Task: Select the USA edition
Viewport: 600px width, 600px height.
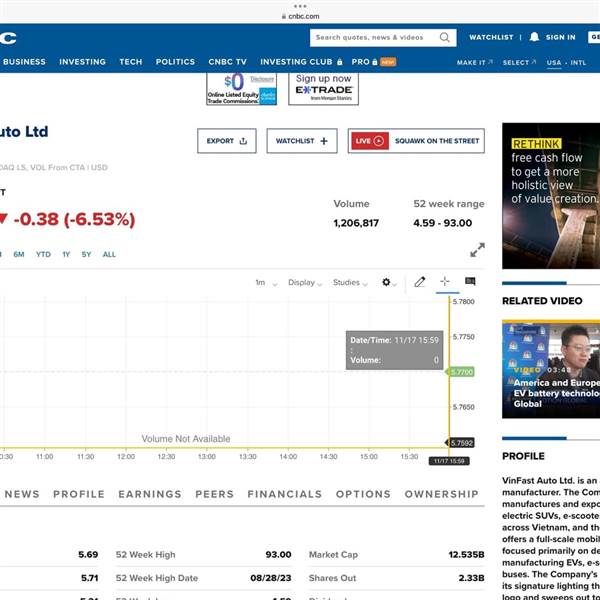Action: click(x=554, y=62)
